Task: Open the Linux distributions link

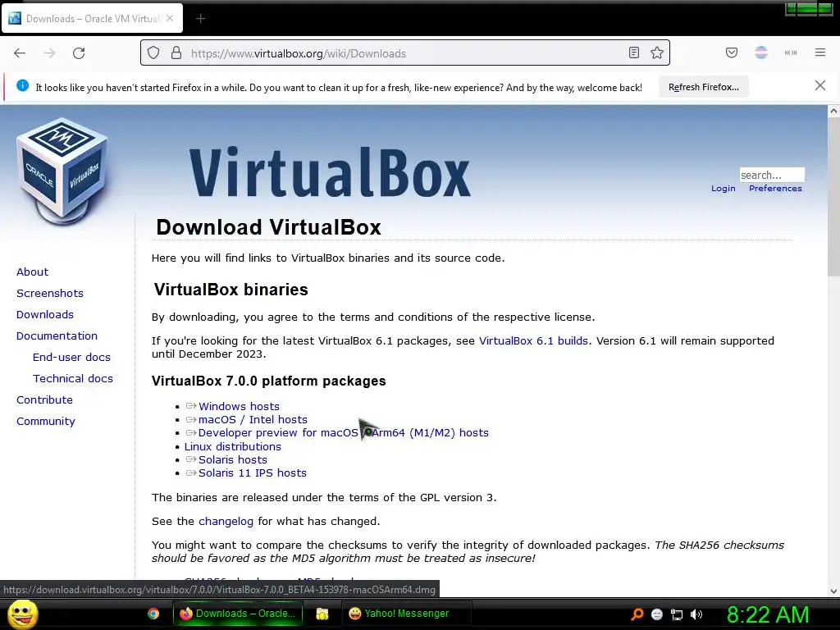Action: 232,447
